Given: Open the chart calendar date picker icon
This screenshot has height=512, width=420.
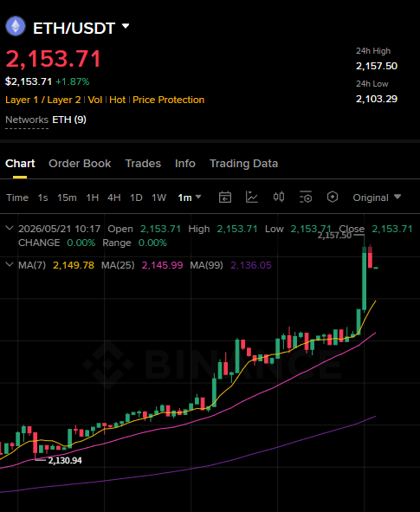Looking at the screenshot, I should (225, 198).
